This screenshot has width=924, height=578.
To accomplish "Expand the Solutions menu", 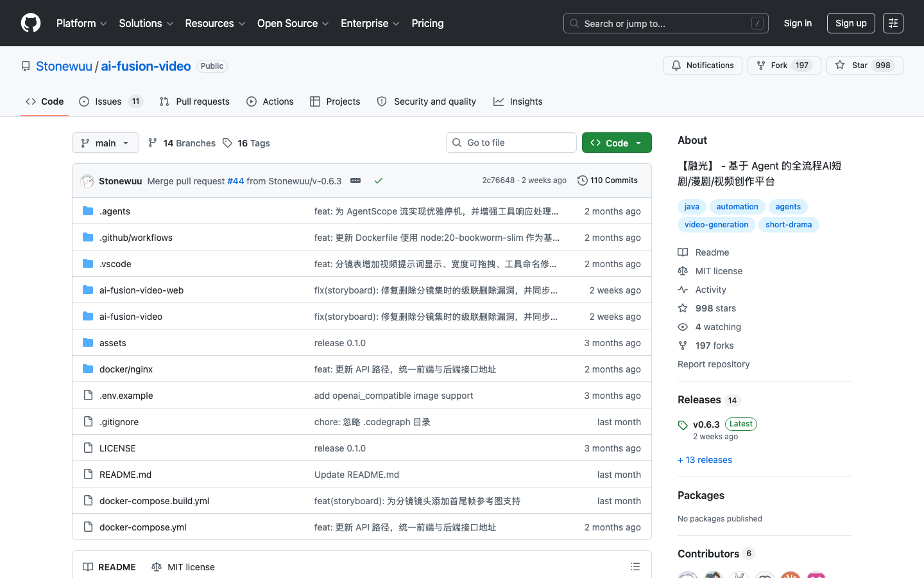I will 146,23.
